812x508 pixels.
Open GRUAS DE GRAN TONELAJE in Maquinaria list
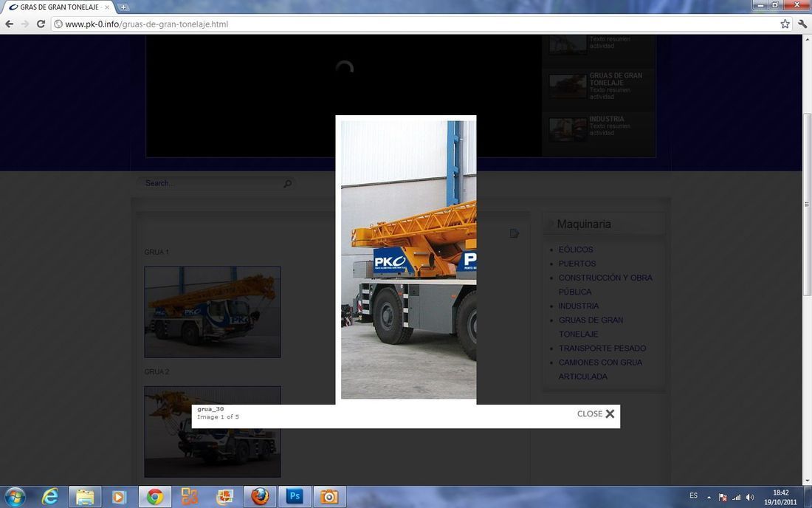tap(591, 327)
